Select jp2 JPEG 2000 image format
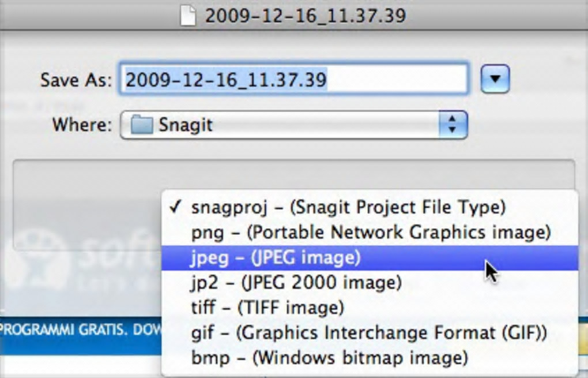 [296, 283]
